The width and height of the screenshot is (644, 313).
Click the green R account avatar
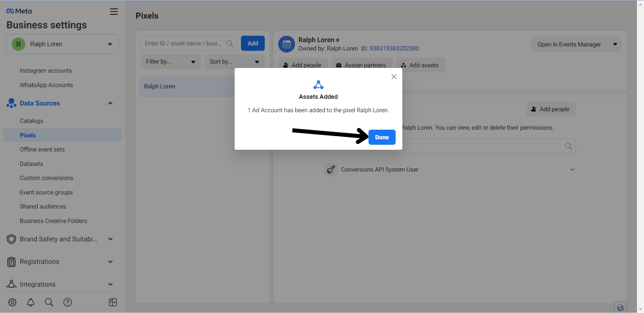[18, 44]
